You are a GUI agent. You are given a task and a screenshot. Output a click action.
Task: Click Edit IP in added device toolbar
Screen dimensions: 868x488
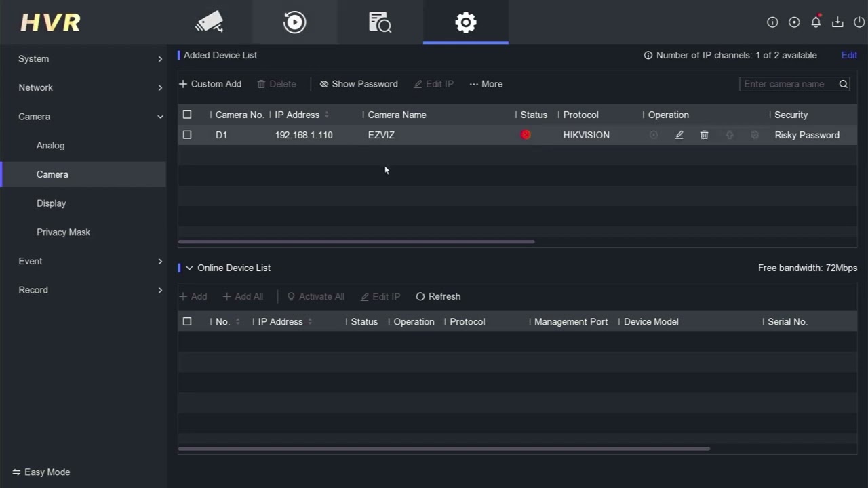point(434,84)
